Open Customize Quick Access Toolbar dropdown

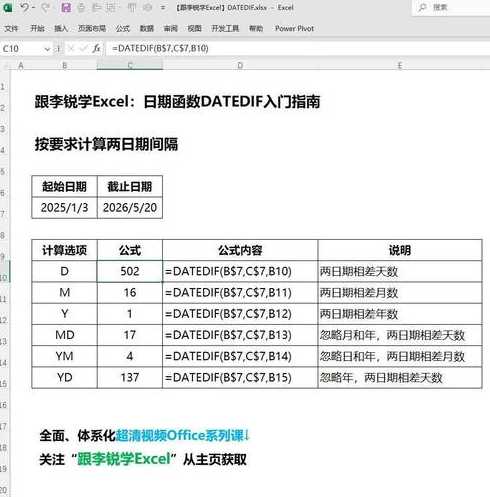coord(163,7)
